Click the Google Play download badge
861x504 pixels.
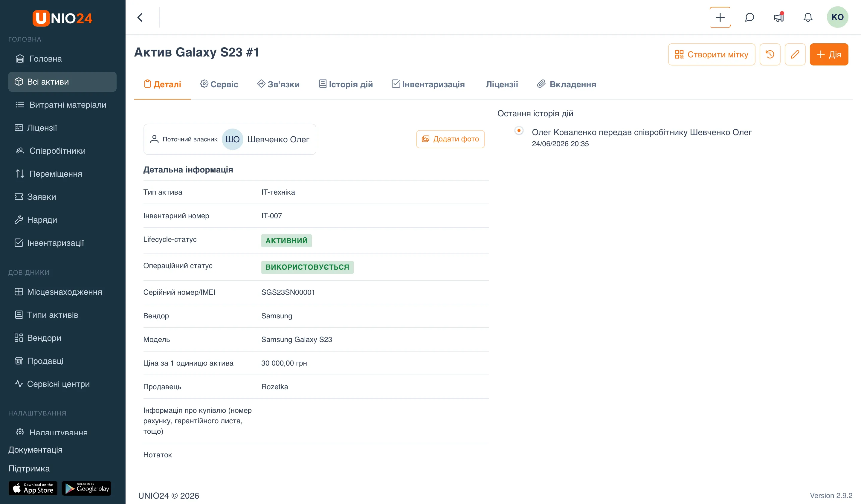click(x=86, y=489)
